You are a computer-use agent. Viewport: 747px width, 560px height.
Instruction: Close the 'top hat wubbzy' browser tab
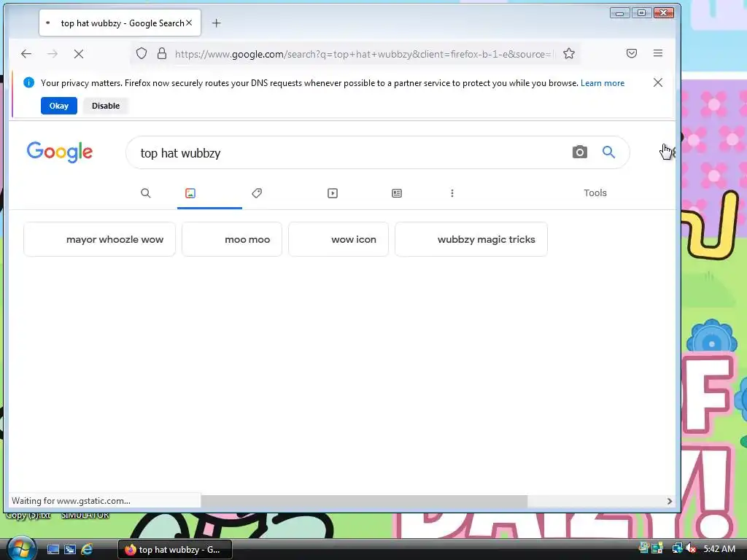pos(189,23)
